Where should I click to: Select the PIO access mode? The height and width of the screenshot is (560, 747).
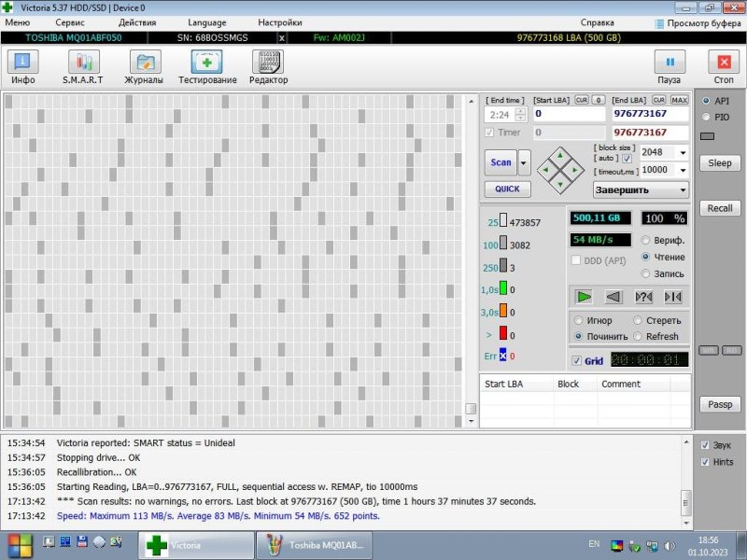click(x=707, y=117)
